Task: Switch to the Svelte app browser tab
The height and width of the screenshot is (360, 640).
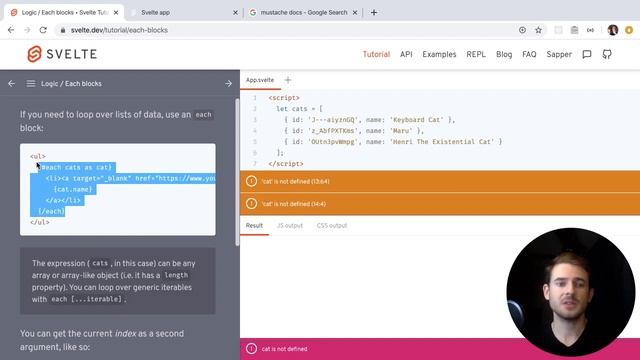Action: pos(184,13)
